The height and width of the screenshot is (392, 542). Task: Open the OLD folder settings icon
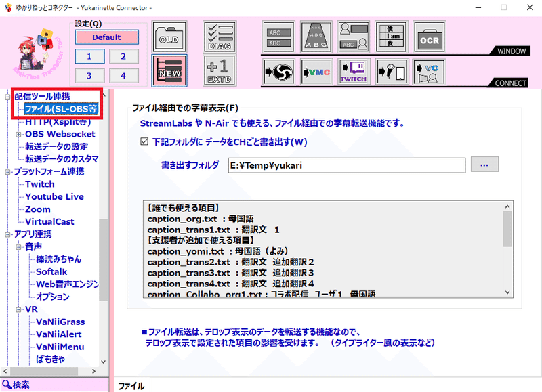click(169, 37)
